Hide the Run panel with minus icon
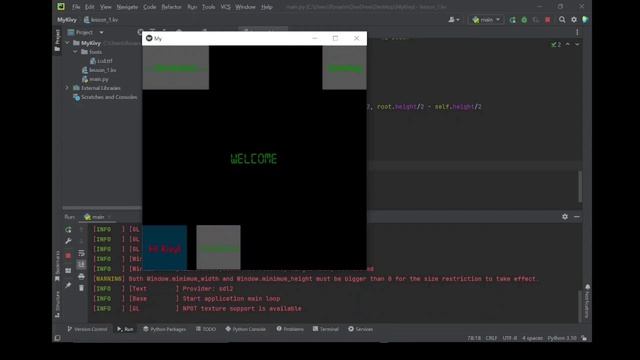640x360 pixels. (577, 217)
